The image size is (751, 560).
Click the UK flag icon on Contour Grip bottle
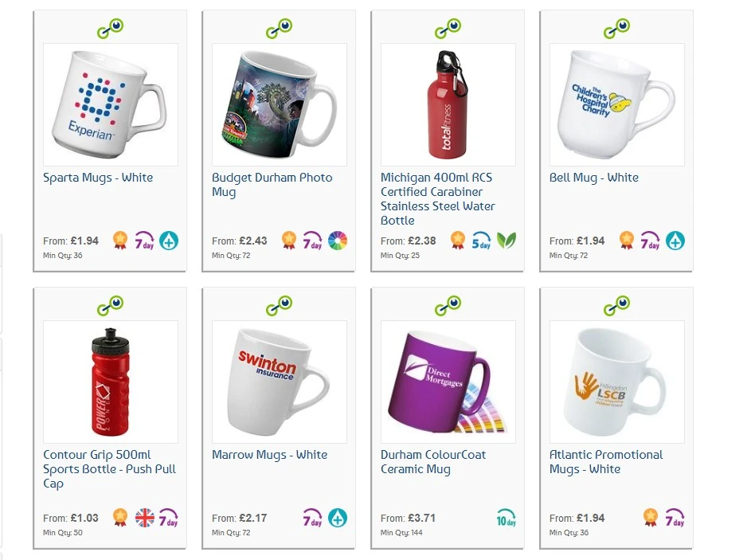(x=145, y=518)
